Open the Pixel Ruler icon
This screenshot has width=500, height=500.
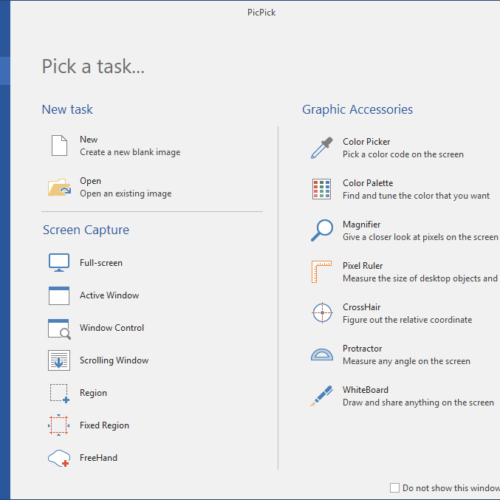click(x=321, y=272)
